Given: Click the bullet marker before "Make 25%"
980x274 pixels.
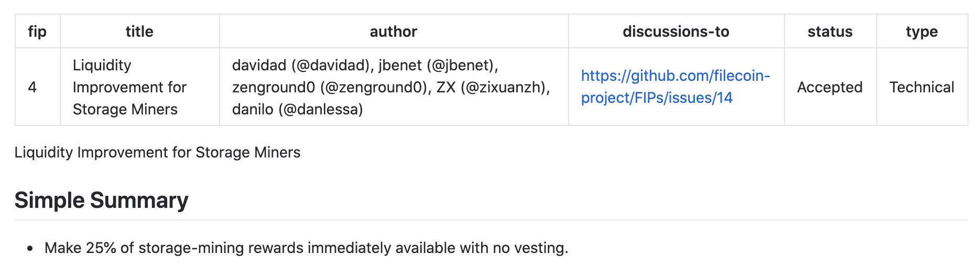Looking at the screenshot, I should [x=30, y=248].
